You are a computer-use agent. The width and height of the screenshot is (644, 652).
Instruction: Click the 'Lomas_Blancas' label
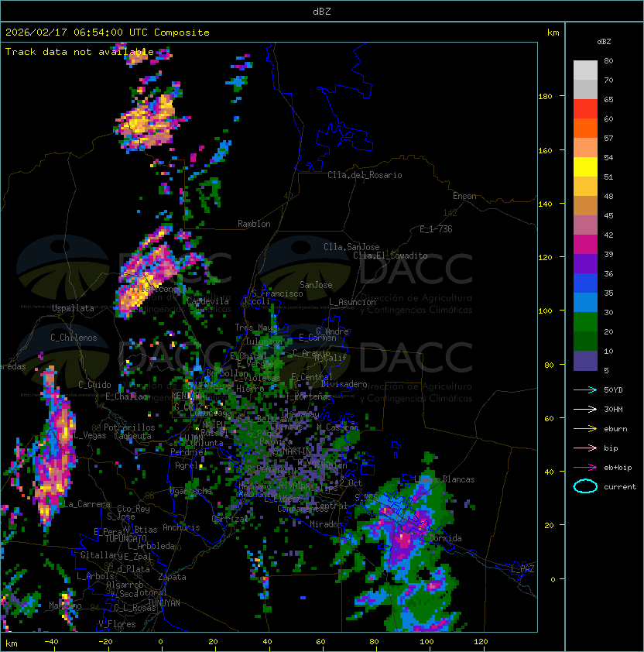tap(444, 479)
